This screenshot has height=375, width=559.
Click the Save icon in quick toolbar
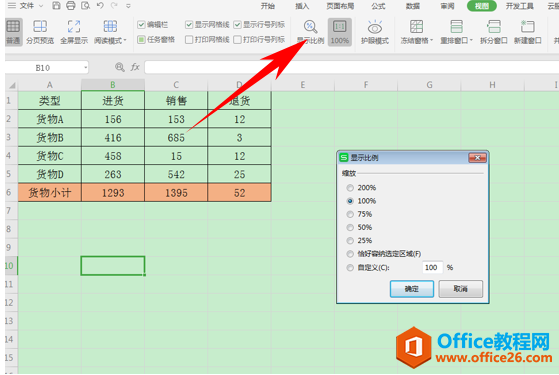pos(56,5)
